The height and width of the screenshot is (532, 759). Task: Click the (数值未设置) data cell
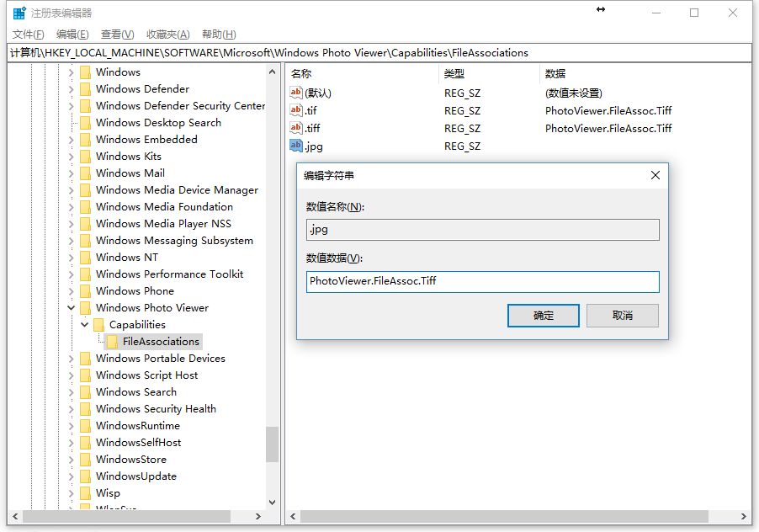click(x=574, y=93)
